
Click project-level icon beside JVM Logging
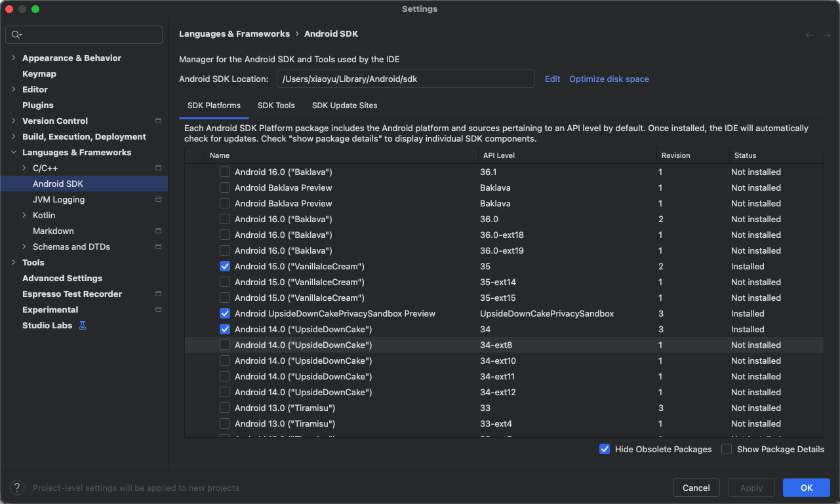point(158,199)
